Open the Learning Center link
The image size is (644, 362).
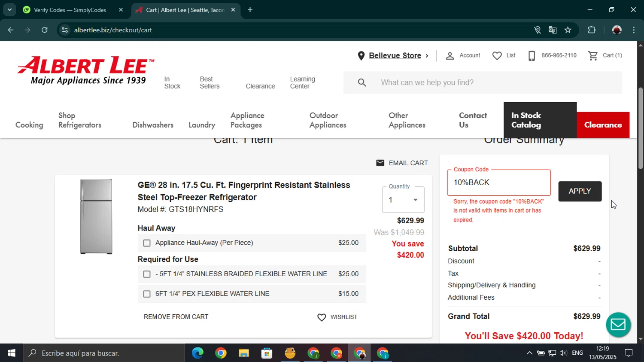tap(302, 82)
